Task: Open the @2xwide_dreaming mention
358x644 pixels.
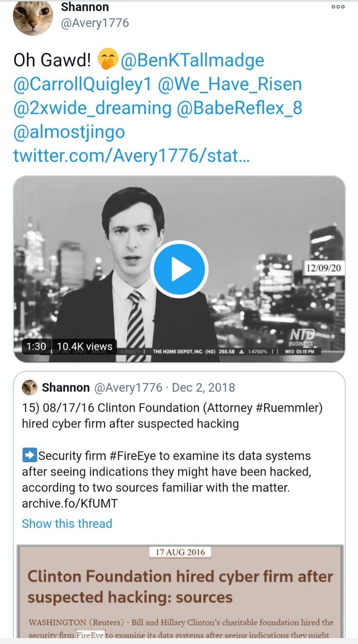Action: [92, 108]
